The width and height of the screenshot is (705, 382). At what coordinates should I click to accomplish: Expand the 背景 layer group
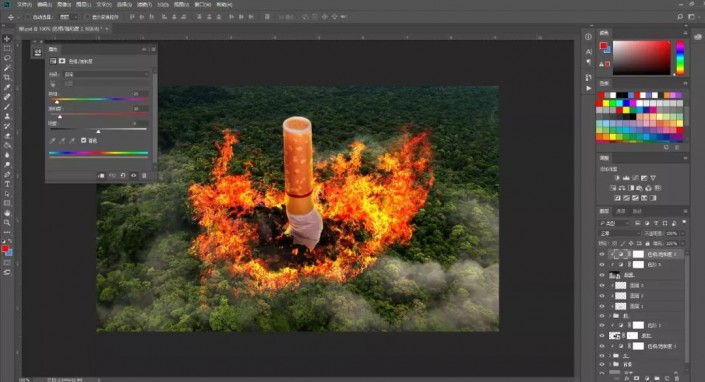point(610,364)
